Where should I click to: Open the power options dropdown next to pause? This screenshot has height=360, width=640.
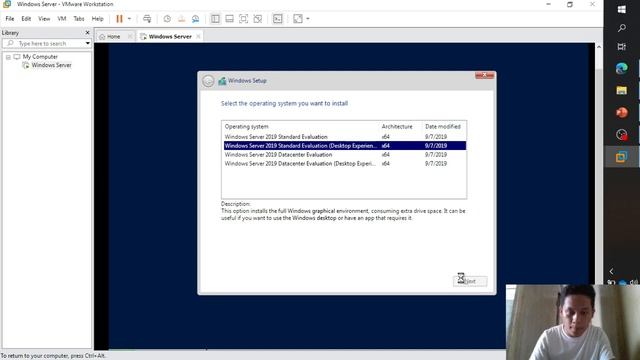click(129, 19)
